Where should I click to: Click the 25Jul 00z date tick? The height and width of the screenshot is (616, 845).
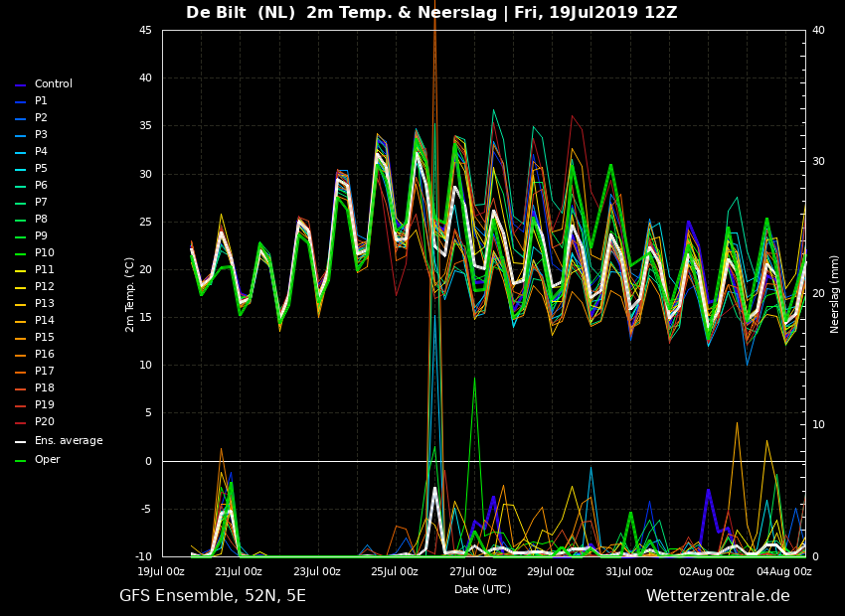pos(395,572)
